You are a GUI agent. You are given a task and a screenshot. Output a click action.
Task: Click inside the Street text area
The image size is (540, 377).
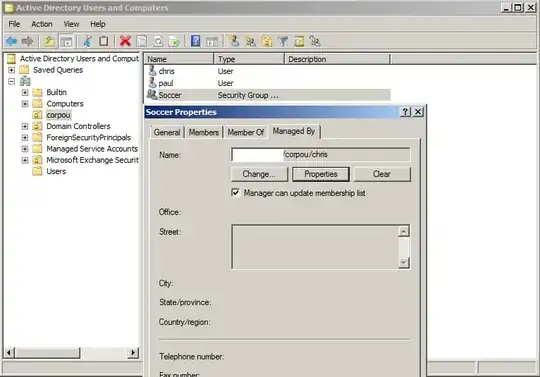315,247
